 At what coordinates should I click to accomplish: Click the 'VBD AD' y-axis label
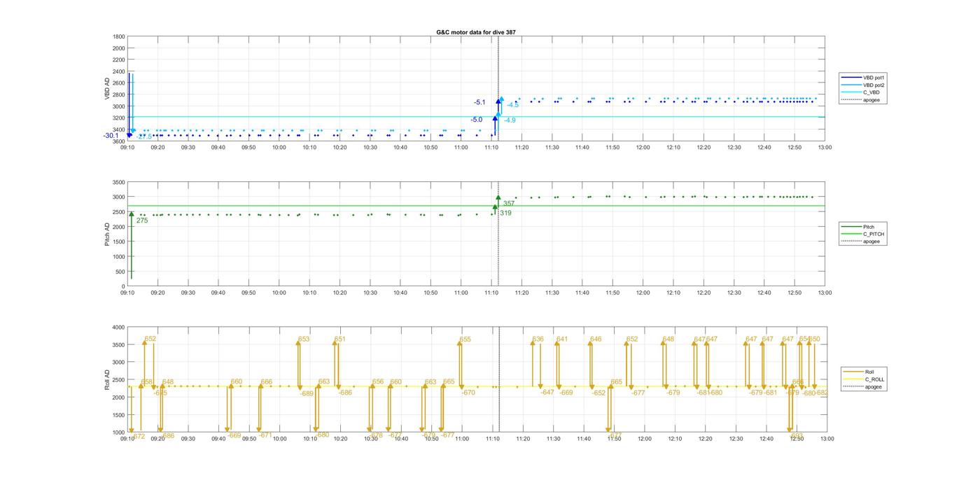(x=107, y=89)
